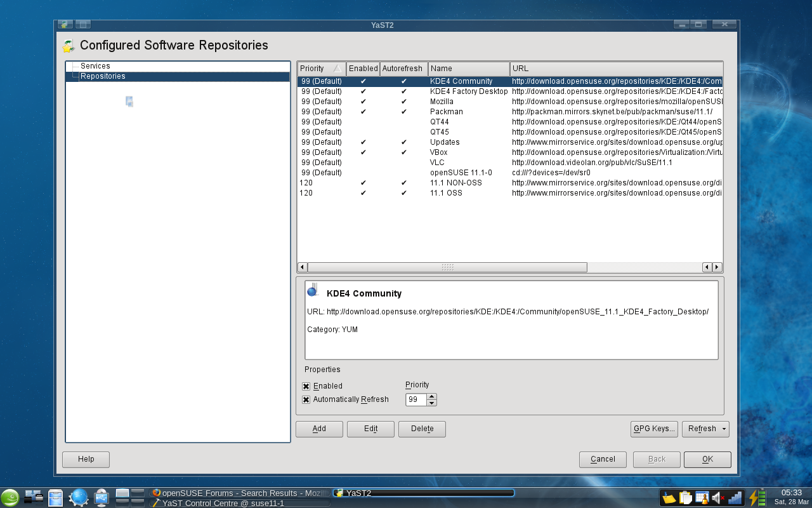Open the openSUSE Kickoff application menu
Screen dimensions: 812x508
(x=10, y=497)
